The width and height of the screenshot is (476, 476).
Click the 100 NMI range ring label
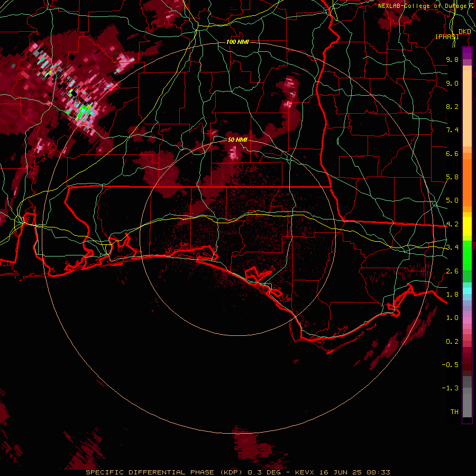[237, 42]
